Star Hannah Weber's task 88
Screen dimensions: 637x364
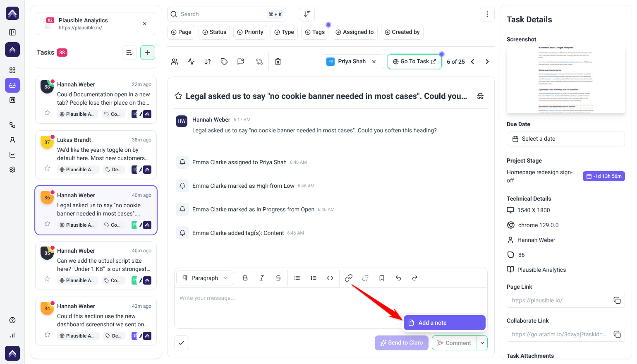tap(48, 113)
